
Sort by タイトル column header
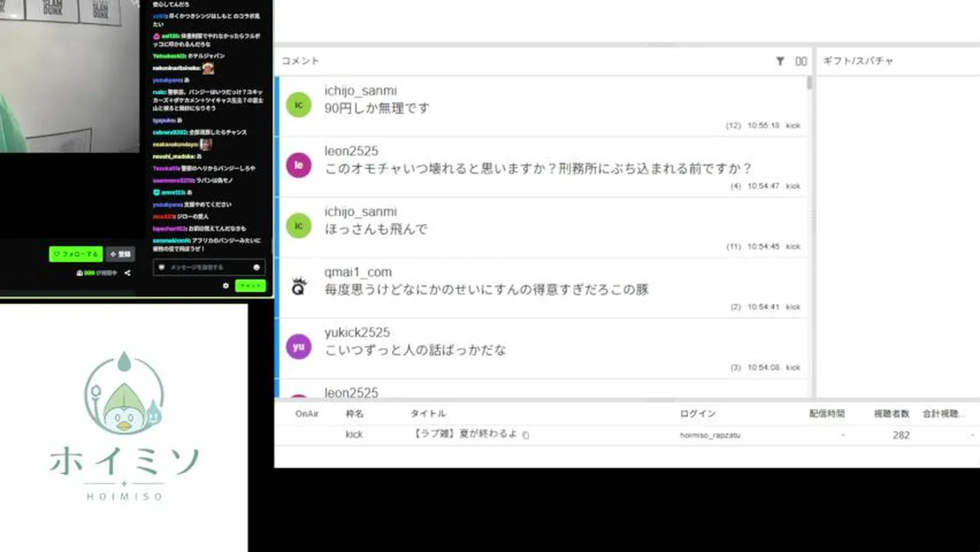[x=428, y=414]
